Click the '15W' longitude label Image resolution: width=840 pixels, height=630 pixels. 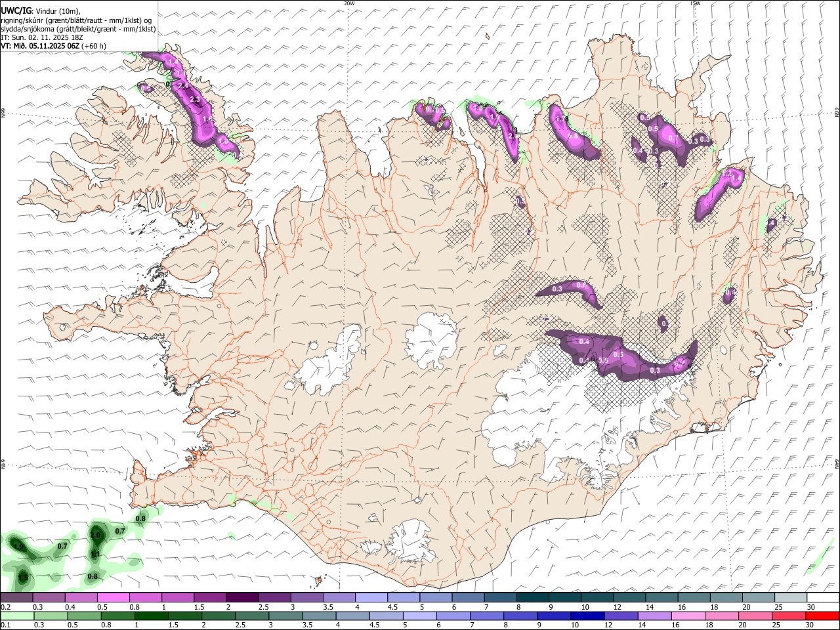tap(695, 3)
